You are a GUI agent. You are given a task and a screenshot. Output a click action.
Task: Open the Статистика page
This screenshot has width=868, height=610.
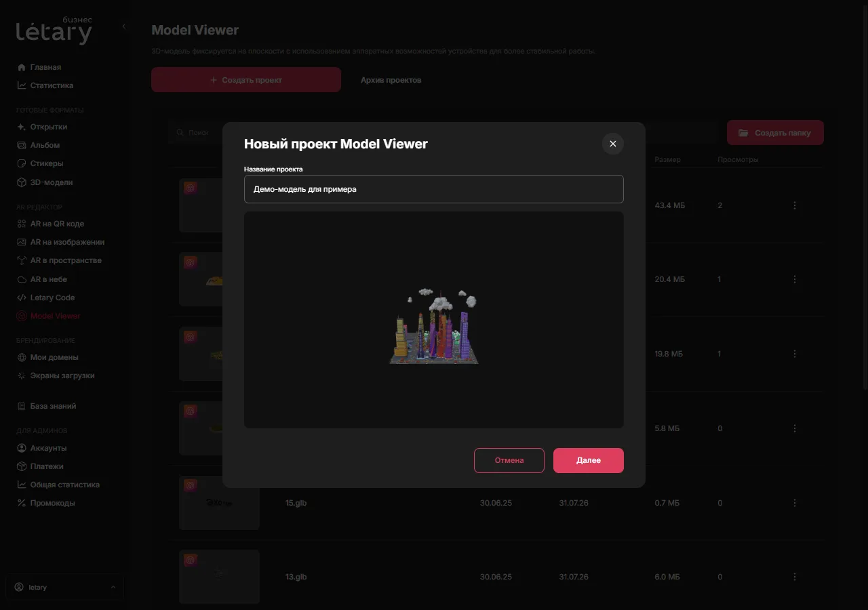click(x=52, y=85)
